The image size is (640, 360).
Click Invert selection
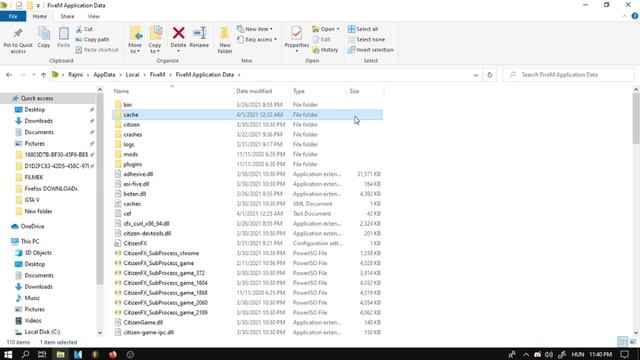pyautogui.click(x=371, y=50)
